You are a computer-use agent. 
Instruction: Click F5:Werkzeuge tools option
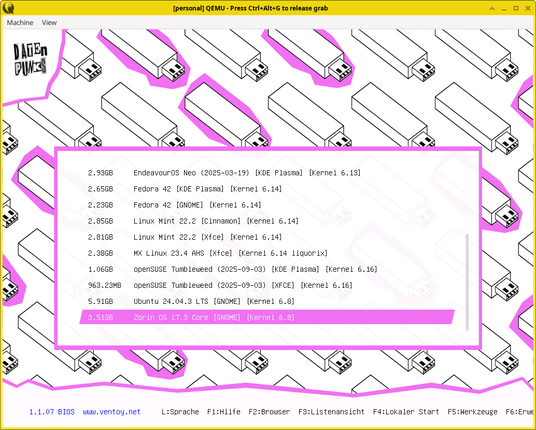tap(472, 412)
